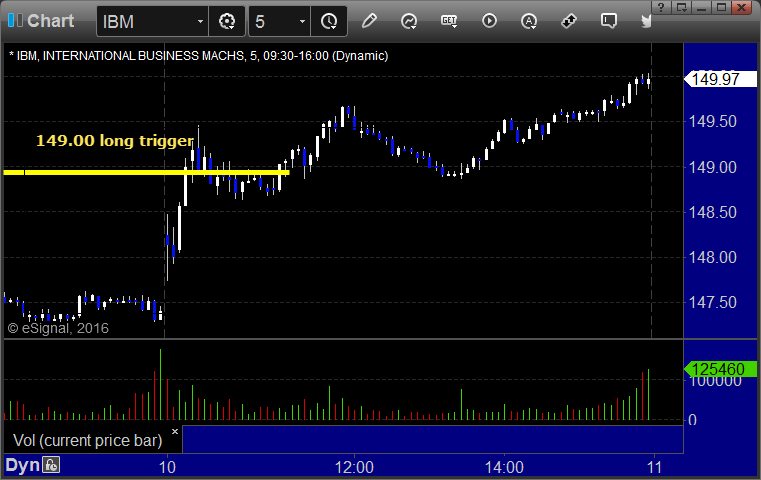Click the 100000 volume axis label

(716, 381)
